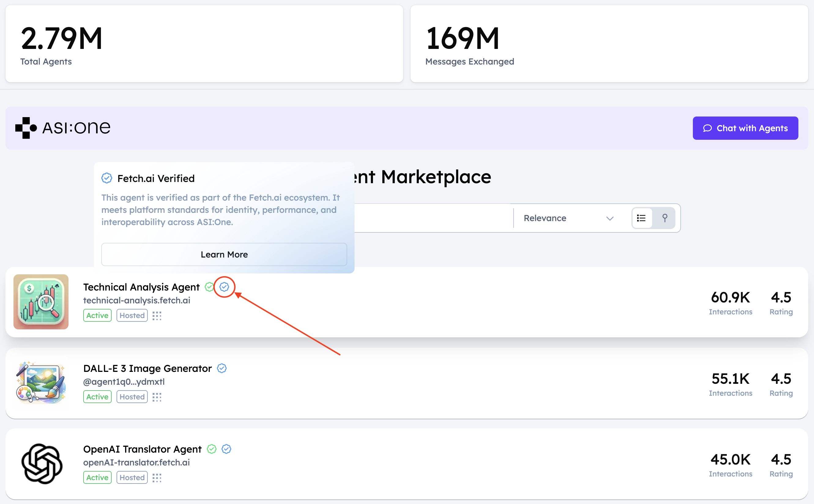Screen dimensions: 814x504
Task: Switch to map pin view toggle
Action: click(x=664, y=218)
